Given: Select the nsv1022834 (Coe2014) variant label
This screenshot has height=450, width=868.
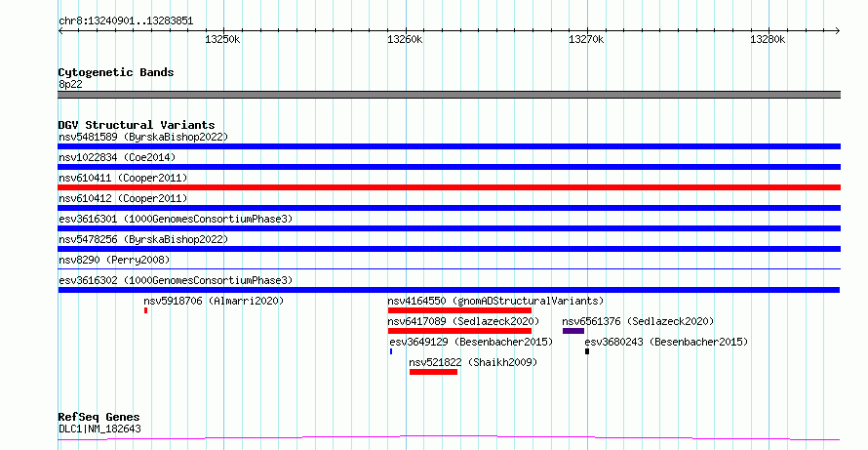Looking at the screenshot, I should point(117,157).
